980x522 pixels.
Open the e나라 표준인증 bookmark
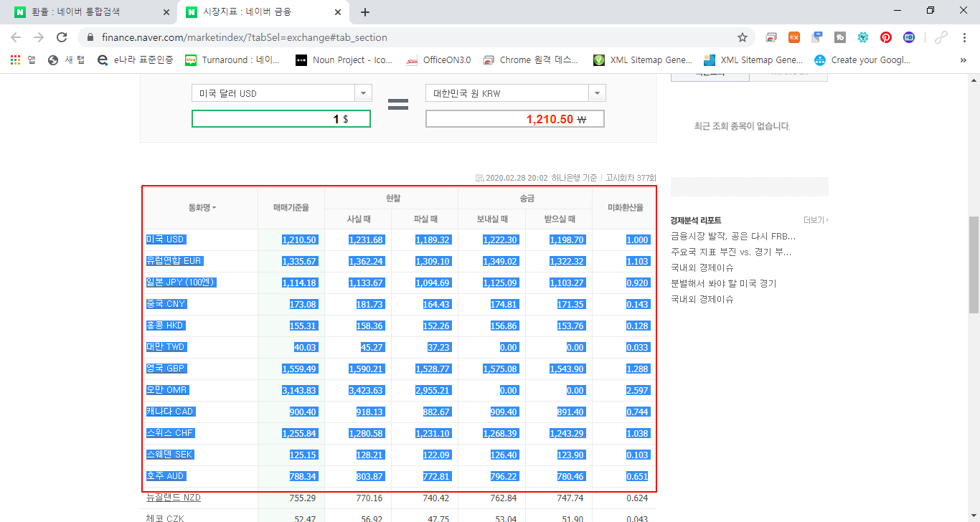point(135,60)
